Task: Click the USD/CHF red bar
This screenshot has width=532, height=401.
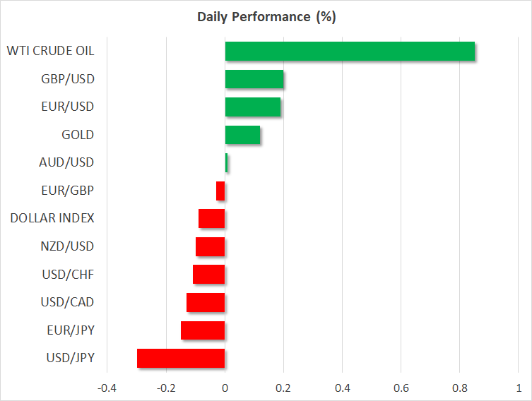Action: click(x=209, y=275)
